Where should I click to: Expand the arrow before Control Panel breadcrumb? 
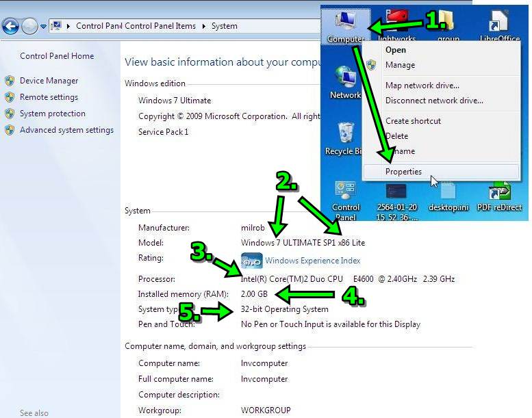tap(68, 26)
